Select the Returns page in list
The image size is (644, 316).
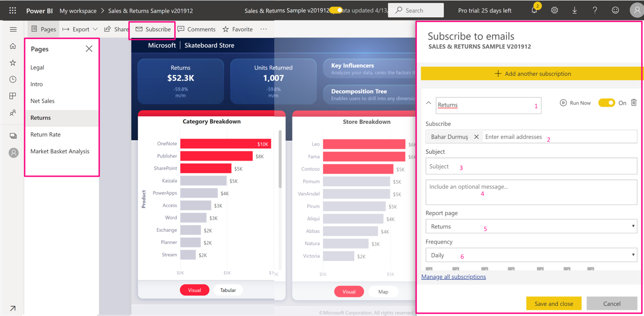pos(62,118)
